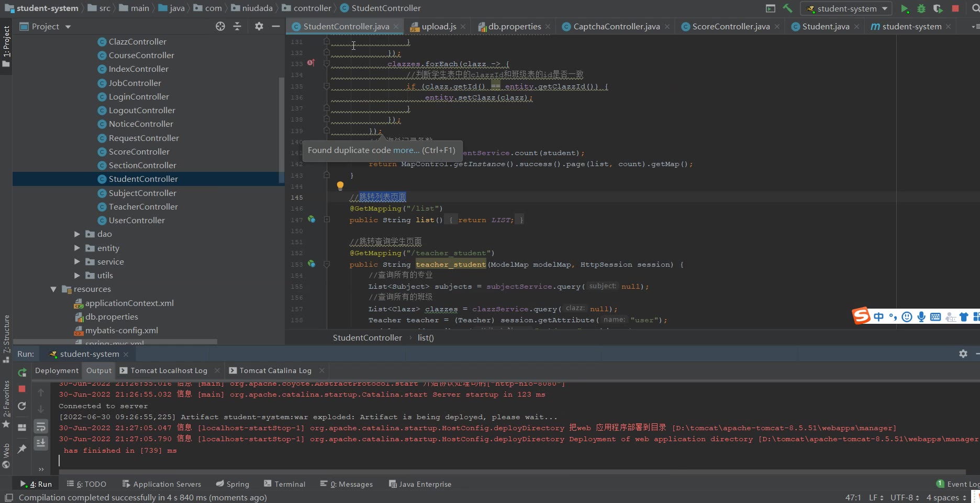Viewport: 980px width, 503px height.
Task: Stop the application from the top toolbar
Action: (x=955, y=8)
